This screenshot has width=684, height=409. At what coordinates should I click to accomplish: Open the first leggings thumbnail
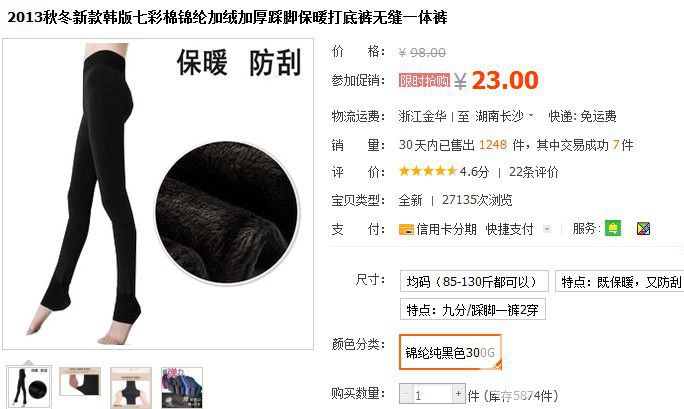[29, 387]
